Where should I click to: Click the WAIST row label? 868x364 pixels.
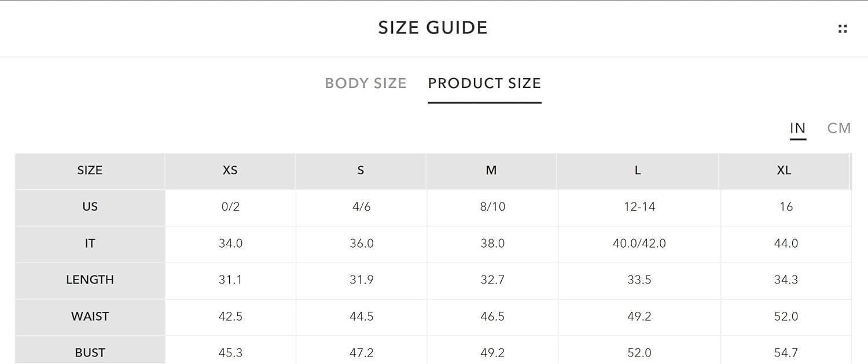(90, 317)
